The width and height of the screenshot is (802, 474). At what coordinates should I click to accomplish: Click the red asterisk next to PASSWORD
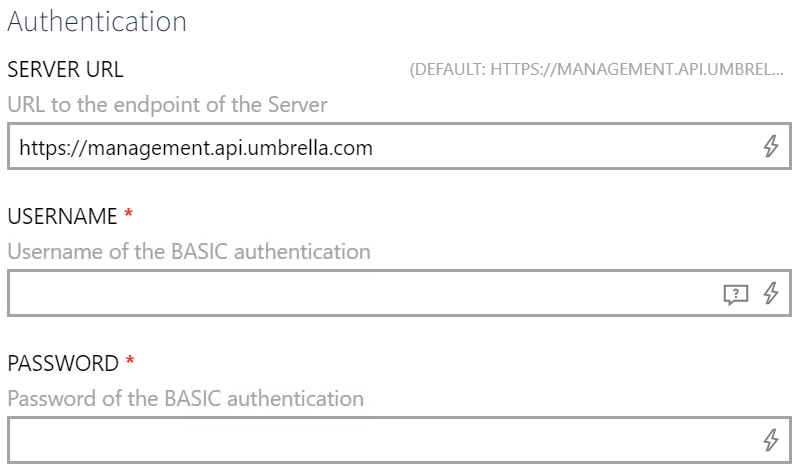[126, 363]
